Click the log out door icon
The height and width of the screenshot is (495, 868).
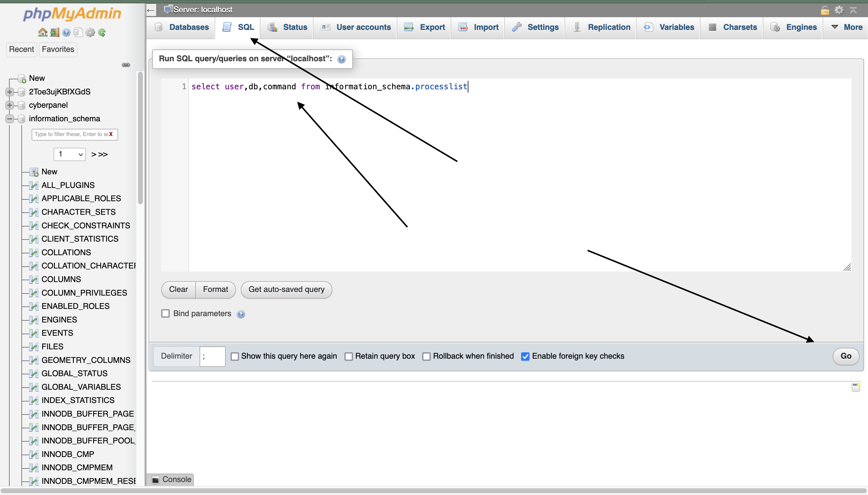[x=55, y=33]
